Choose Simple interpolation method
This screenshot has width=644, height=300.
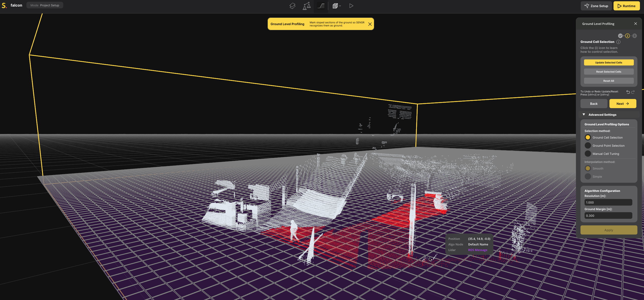click(588, 176)
